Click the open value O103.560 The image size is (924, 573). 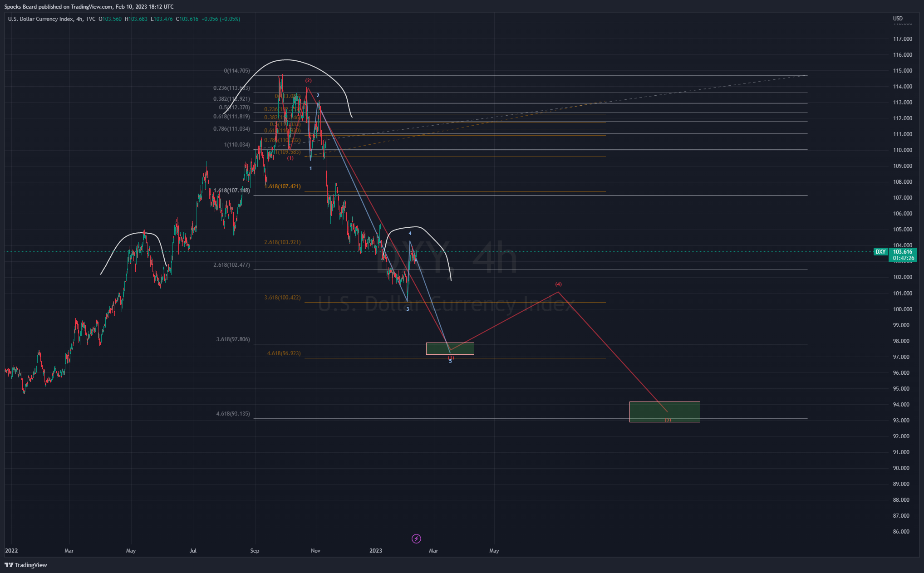click(x=110, y=19)
